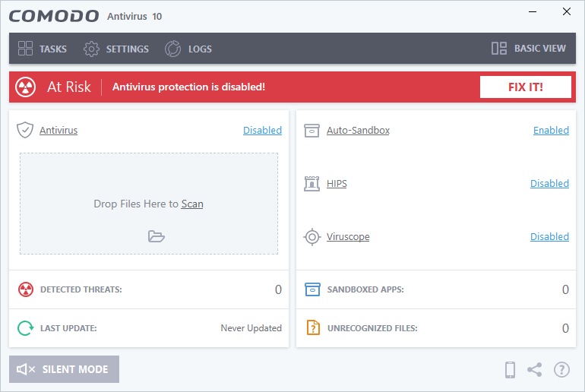Click the Last Update refresh icon
This screenshot has height=392, width=585.
tap(25, 328)
